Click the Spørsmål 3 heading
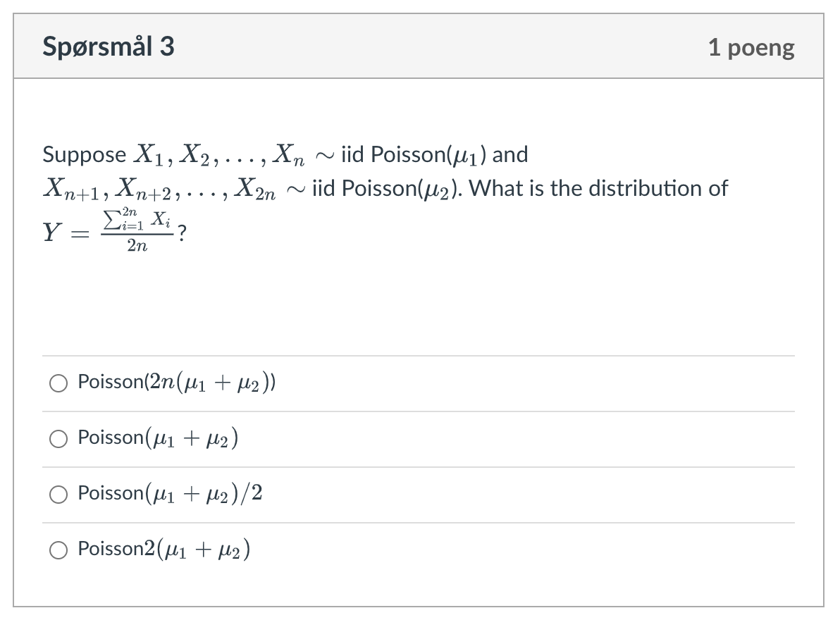The width and height of the screenshot is (840, 620). [x=109, y=46]
